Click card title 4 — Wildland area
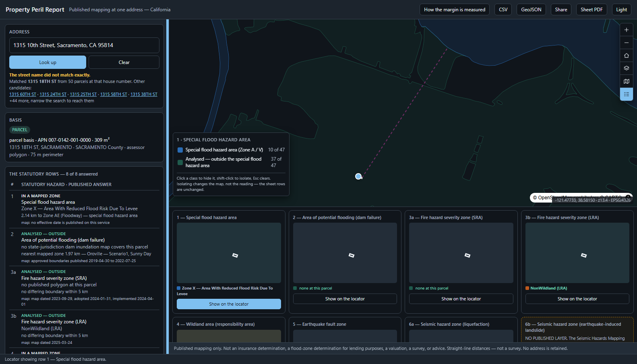Image resolution: width=637 pixels, height=364 pixels. [x=215, y=324]
